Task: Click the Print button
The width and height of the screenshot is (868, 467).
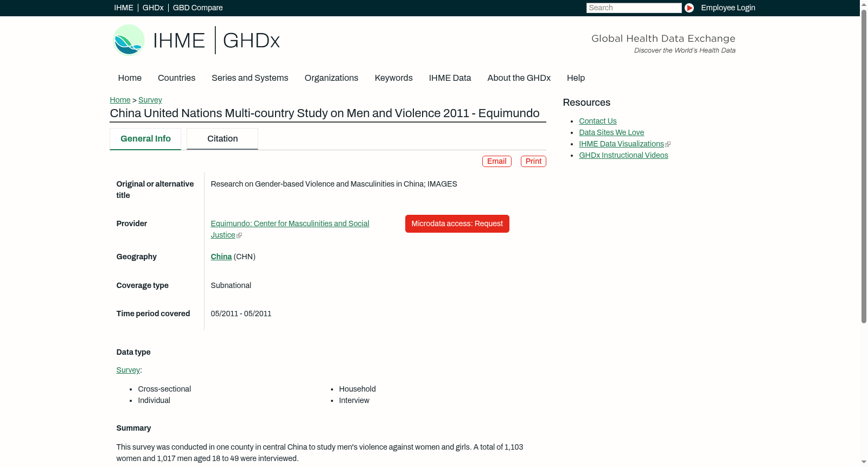Action: 533,161
